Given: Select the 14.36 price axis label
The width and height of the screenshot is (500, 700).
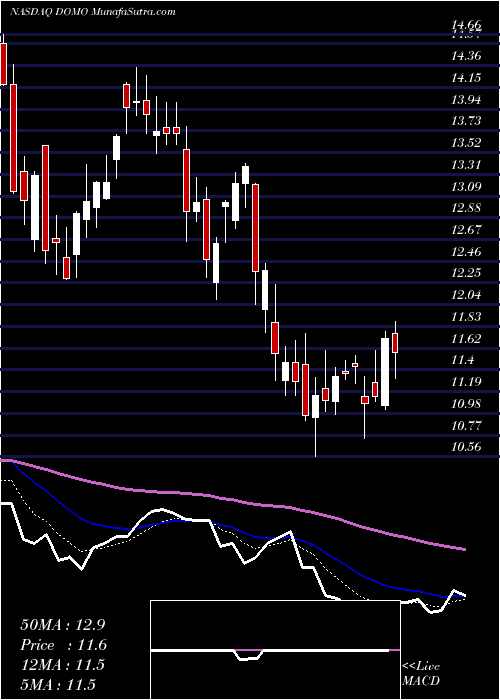Looking at the screenshot, I should click(467, 56).
